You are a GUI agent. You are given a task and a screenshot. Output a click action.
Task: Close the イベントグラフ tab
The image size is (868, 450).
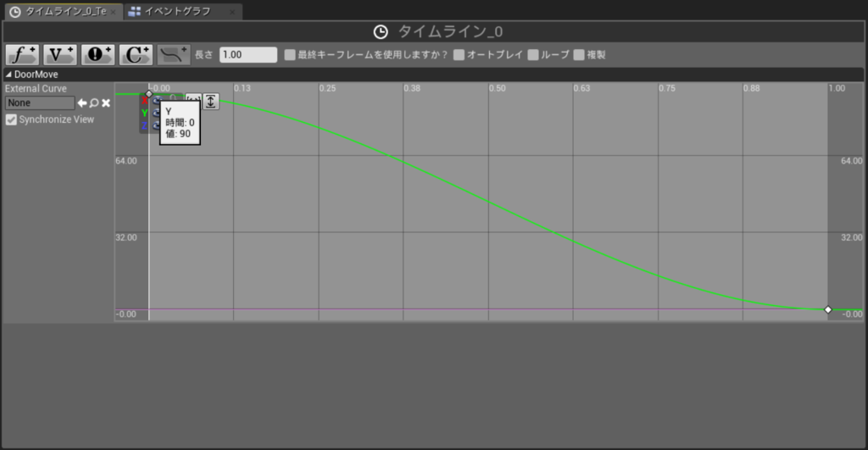pyautogui.click(x=232, y=12)
